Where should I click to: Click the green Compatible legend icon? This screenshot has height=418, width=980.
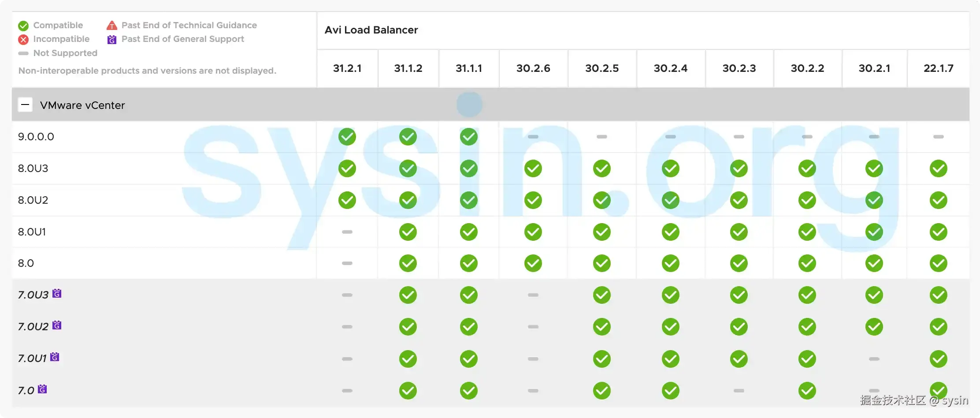point(23,26)
